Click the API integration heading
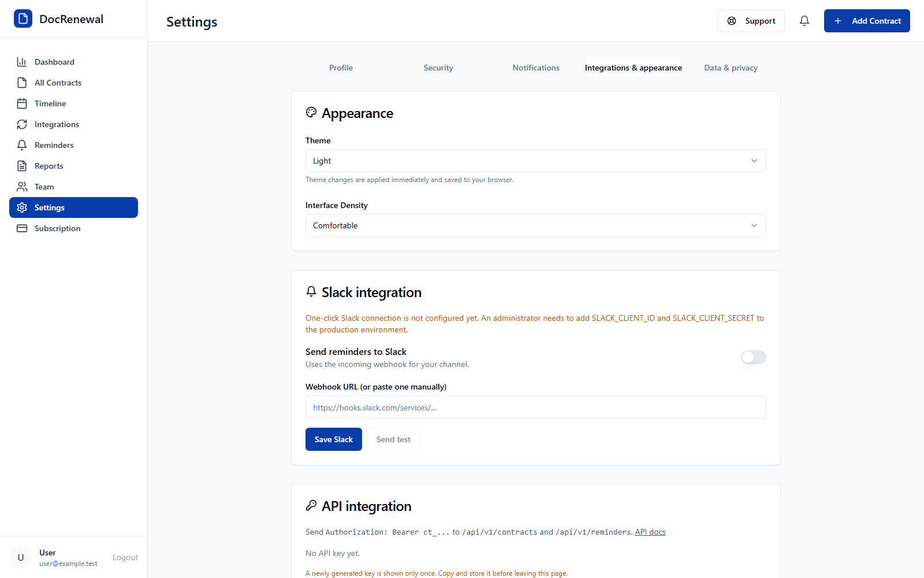This screenshot has height=578, width=924. click(367, 506)
